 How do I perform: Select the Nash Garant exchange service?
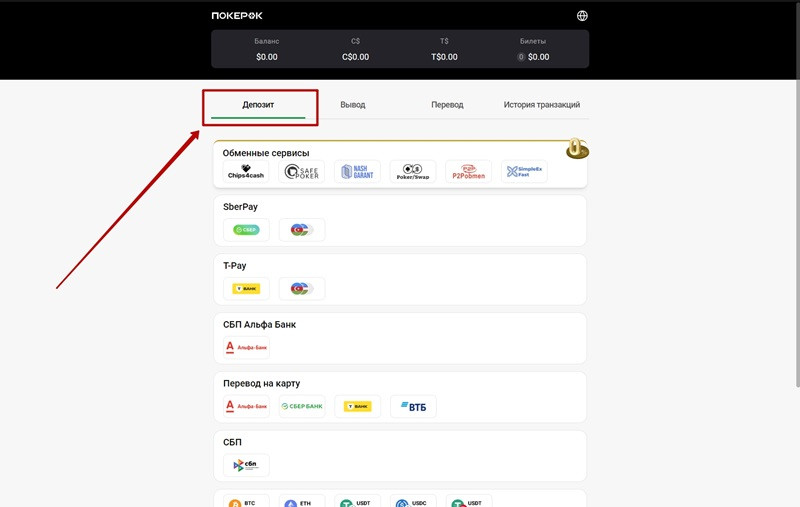pyautogui.click(x=357, y=172)
